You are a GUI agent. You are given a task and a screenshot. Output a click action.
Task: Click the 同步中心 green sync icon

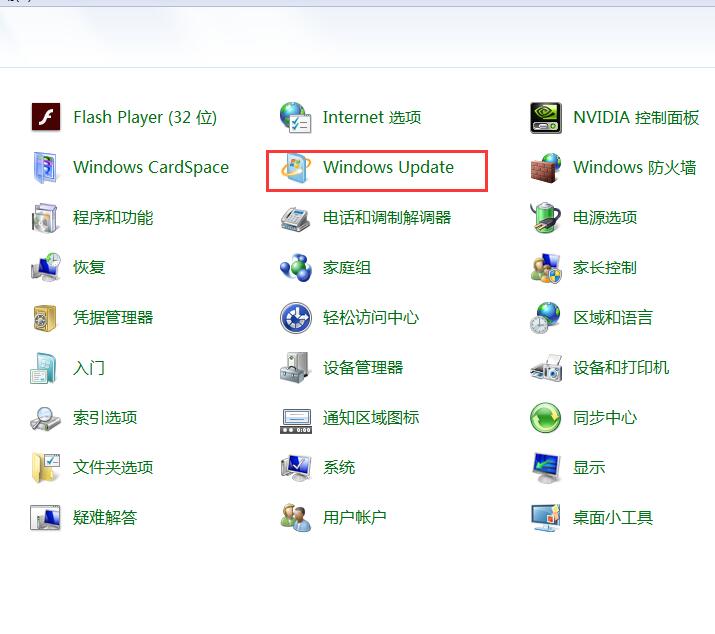click(x=545, y=417)
